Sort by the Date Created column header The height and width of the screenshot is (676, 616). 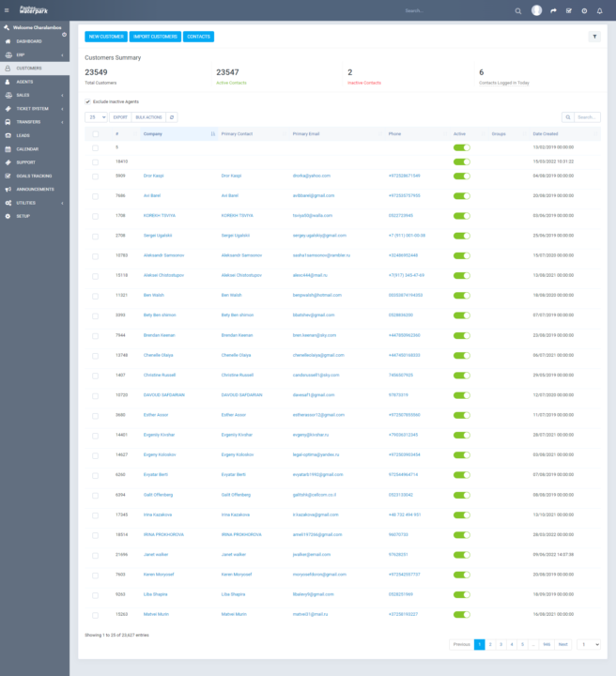565,134
